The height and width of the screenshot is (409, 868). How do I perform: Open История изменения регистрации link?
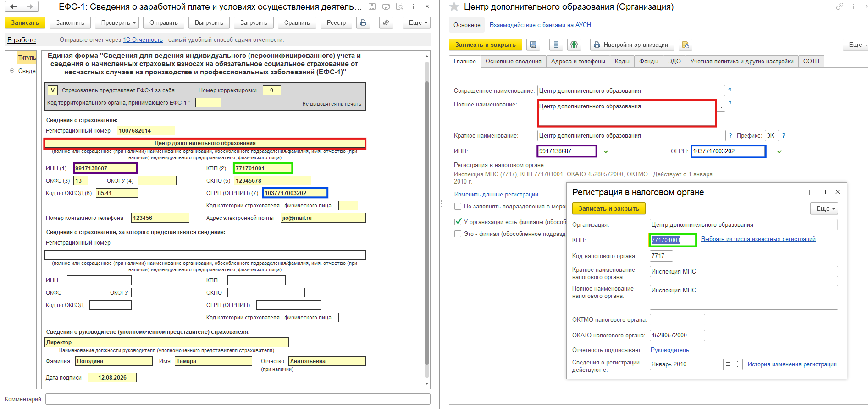tap(792, 364)
